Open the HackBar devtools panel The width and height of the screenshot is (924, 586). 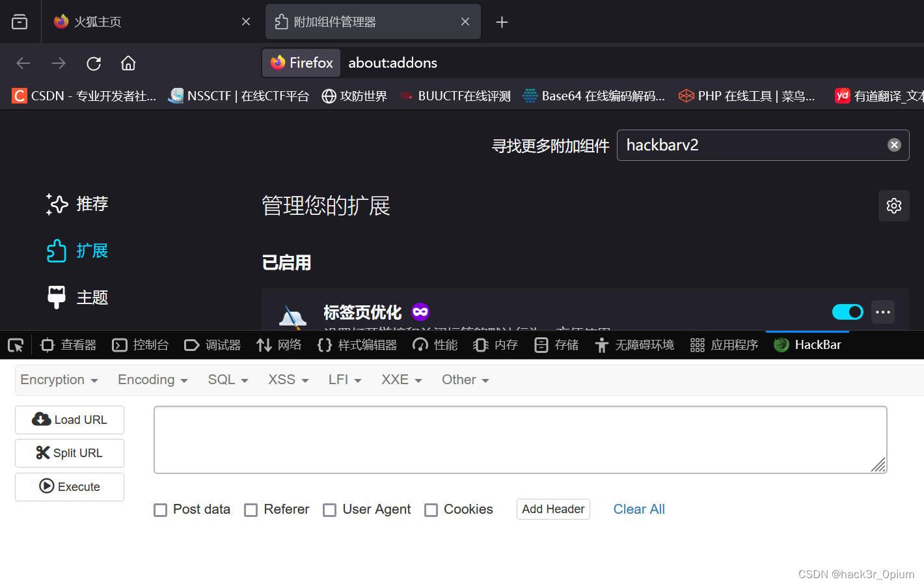click(807, 344)
